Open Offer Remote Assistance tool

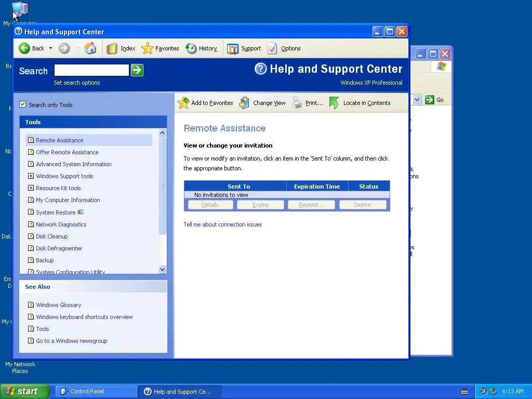coord(67,152)
